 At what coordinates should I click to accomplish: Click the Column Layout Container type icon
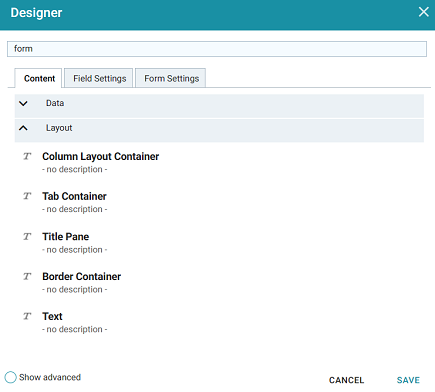click(27, 156)
